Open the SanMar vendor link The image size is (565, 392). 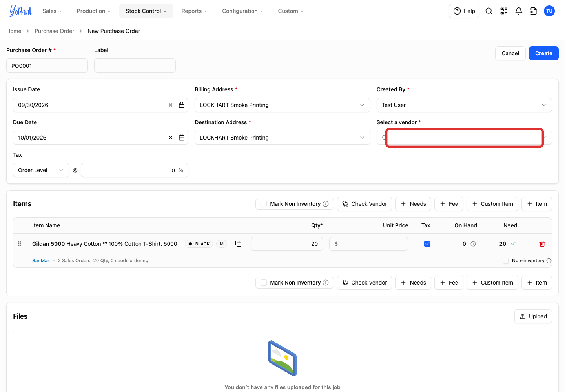[41, 261]
